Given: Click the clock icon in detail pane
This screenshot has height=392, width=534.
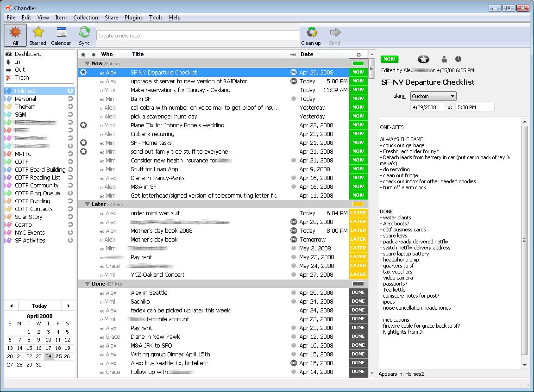Looking at the screenshot, I should click(x=458, y=59).
